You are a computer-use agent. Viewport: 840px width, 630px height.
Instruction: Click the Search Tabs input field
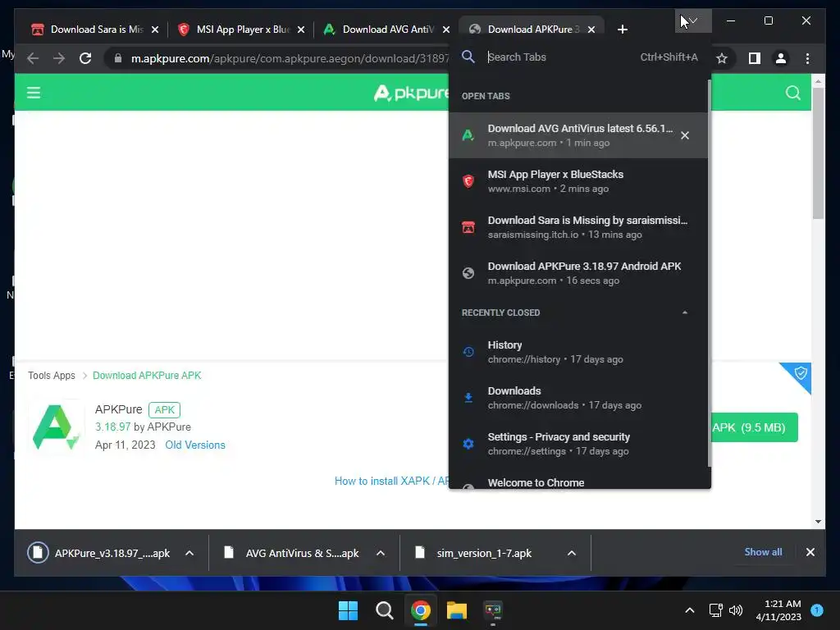[x=559, y=57]
